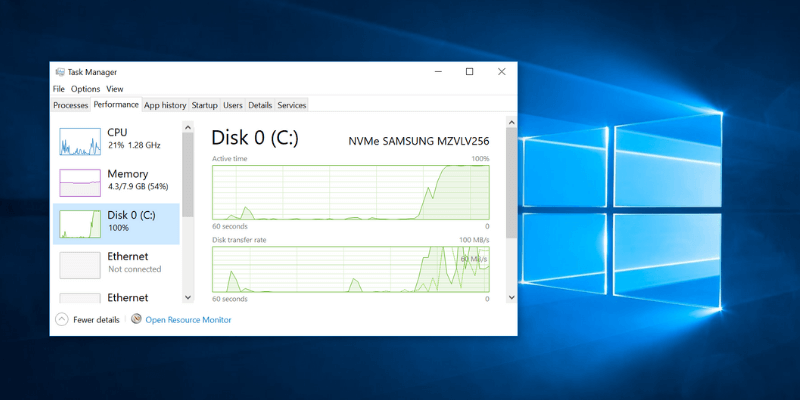Click the Disk transfer rate label
800x400 pixels.
[239, 240]
